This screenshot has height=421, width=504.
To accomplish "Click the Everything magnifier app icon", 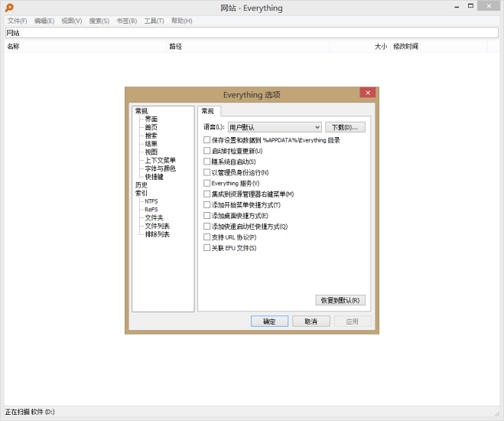I will click(9, 8).
